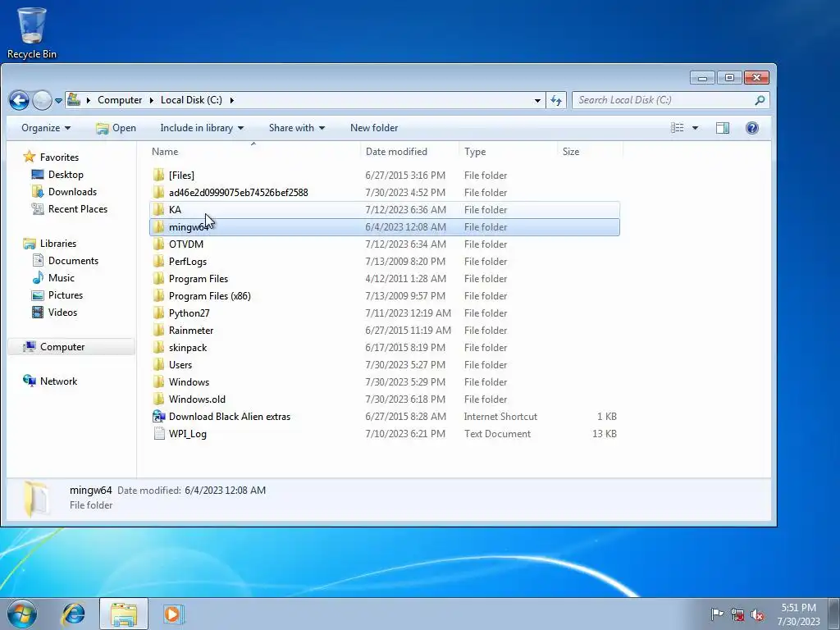The width and height of the screenshot is (840, 630).
Task: Launch Internet Explorer from taskbar
Action: pos(73,614)
